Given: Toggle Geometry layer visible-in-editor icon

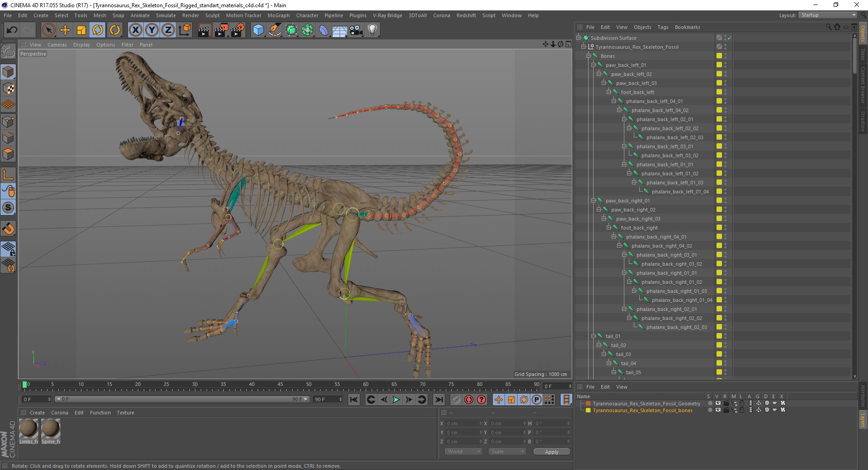Looking at the screenshot, I should (718, 403).
